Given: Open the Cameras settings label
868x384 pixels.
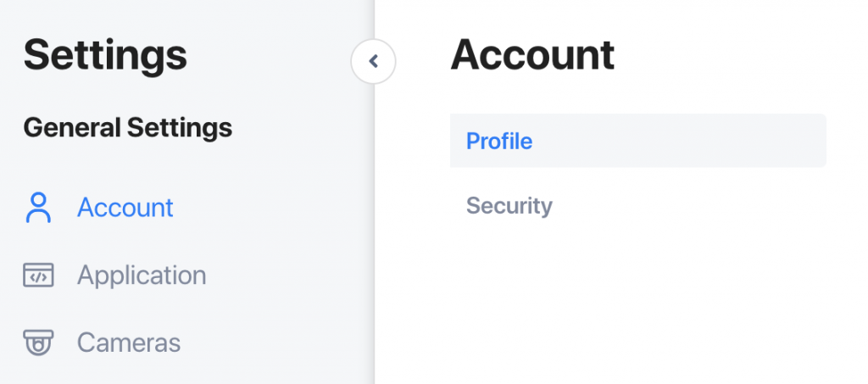Looking at the screenshot, I should pos(129,342).
